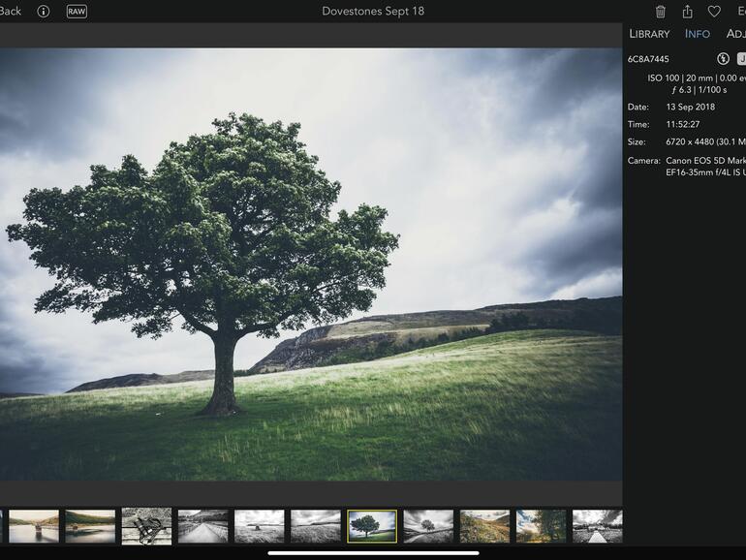Click the Dovestones Sept 18 album title
746x560 pixels.
point(373,12)
